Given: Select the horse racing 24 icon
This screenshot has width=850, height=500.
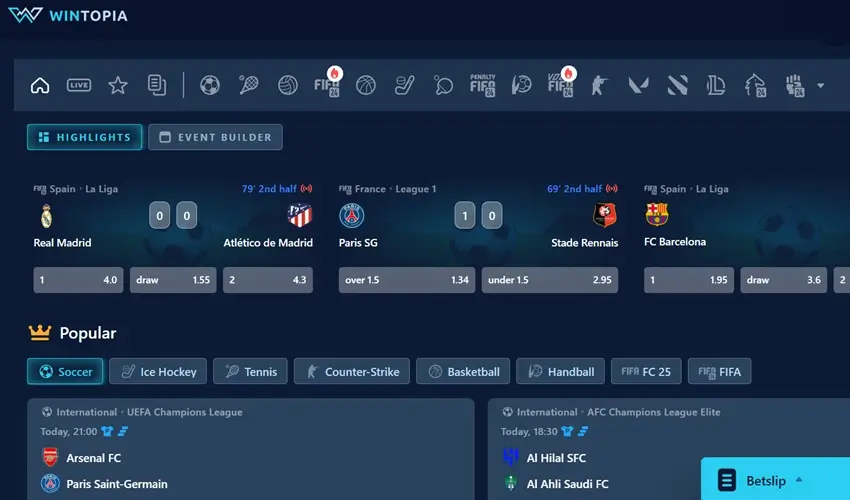Looking at the screenshot, I should click(756, 85).
